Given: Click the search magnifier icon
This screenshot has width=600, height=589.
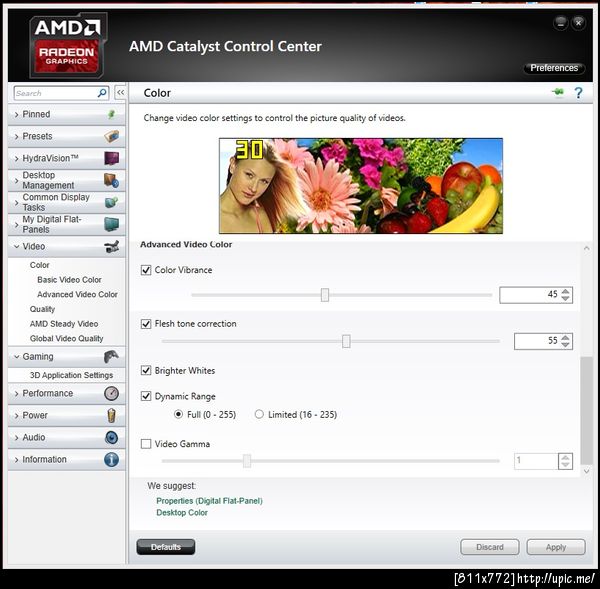Looking at the screenshot, I should point(102,93).
